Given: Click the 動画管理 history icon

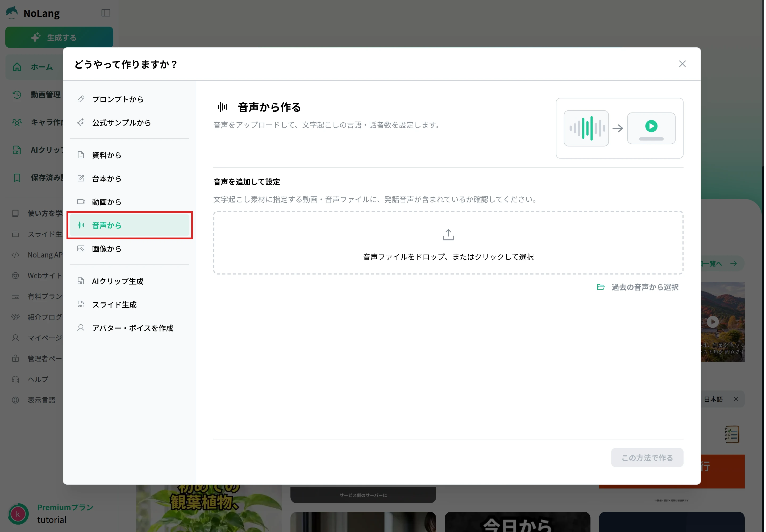Looking at the screenshot, I should [17, 95].
